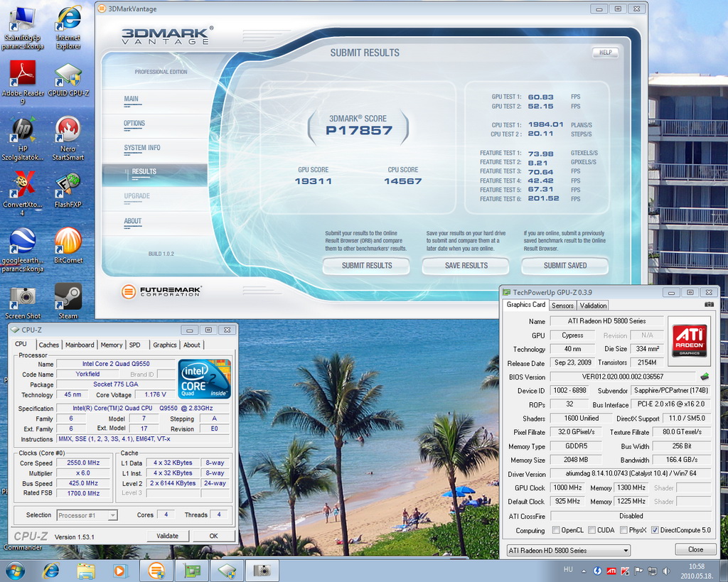Switch to the CPU-Z Memory tab

point(112,345)
